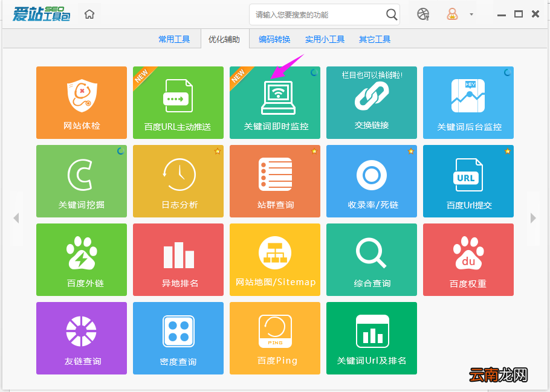Launch the 百度权重 tool
The height and width of the screenshot is (392, 550).
468,260
